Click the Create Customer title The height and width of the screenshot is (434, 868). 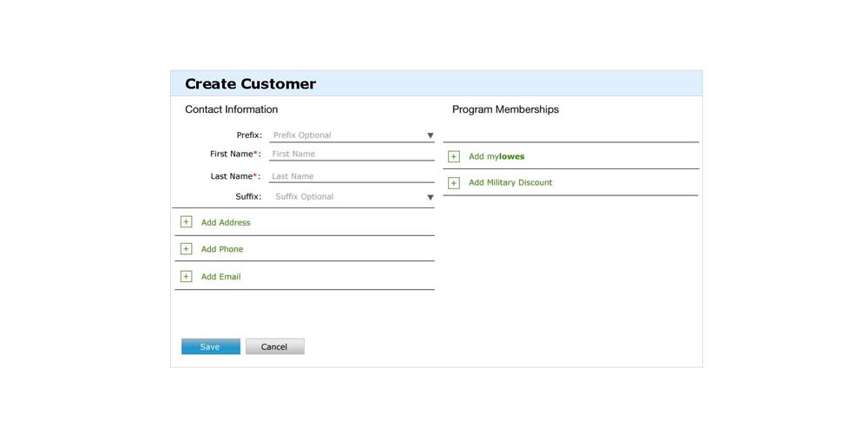point(250,84)
